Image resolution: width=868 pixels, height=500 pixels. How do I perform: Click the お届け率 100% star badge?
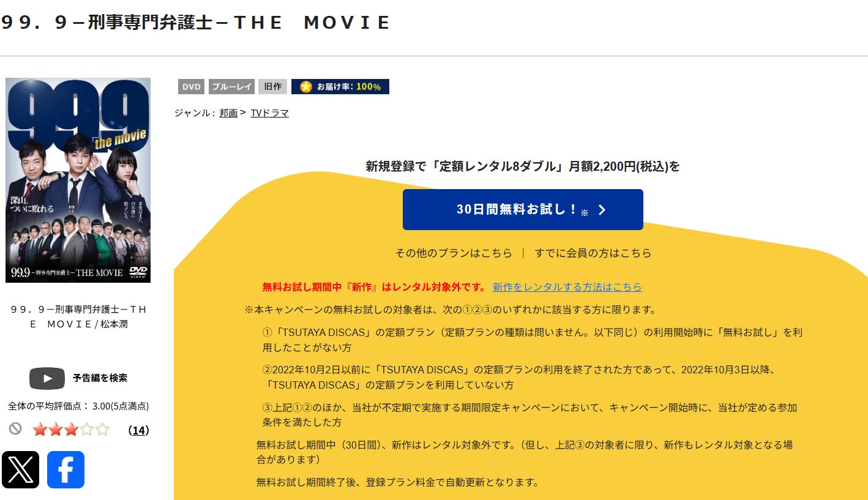(340, 87)
